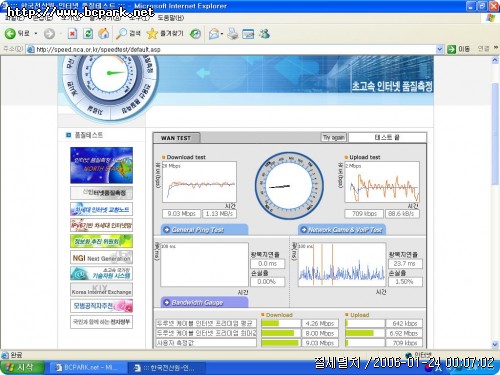The image size is (500, 375).
Task: Stop page loading with red X icon
Action: pyautogui.click(x=72, y=34)
